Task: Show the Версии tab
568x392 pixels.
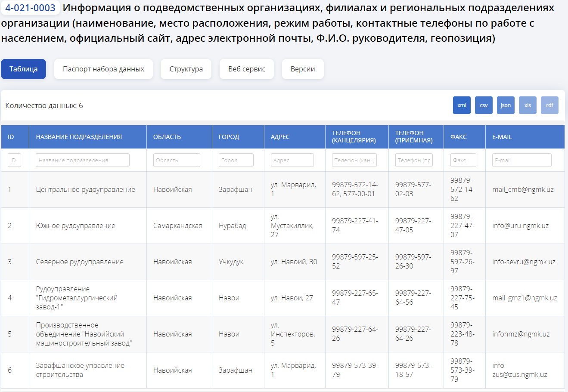Action: (x=302, y=69)
